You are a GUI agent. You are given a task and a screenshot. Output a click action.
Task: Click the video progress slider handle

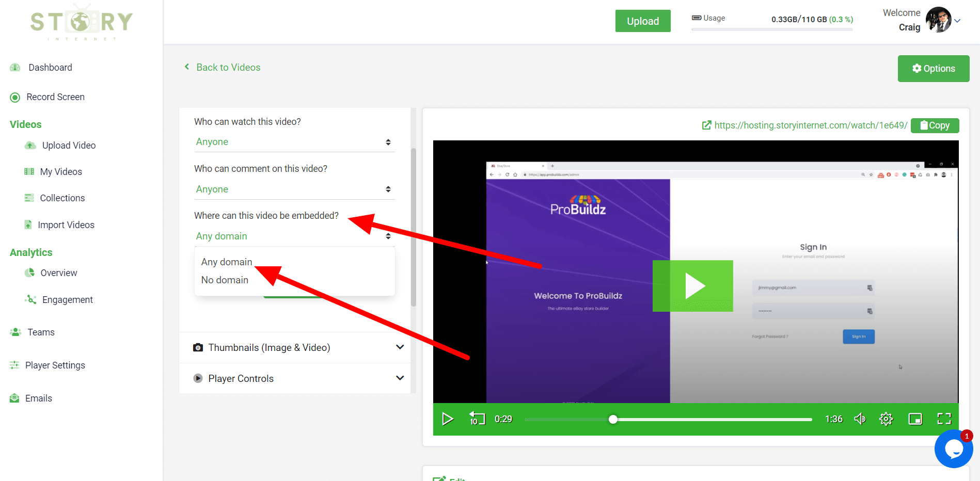613,419
